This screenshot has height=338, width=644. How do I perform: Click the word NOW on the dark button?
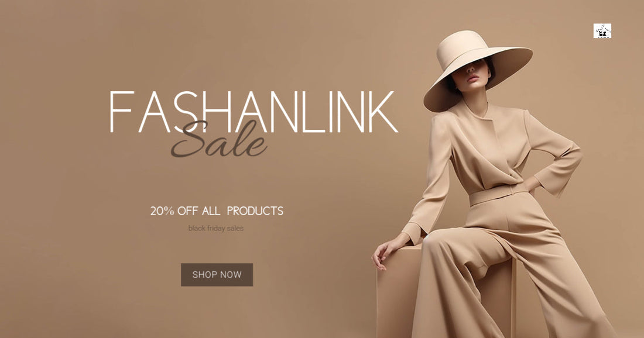coord(231,275)
